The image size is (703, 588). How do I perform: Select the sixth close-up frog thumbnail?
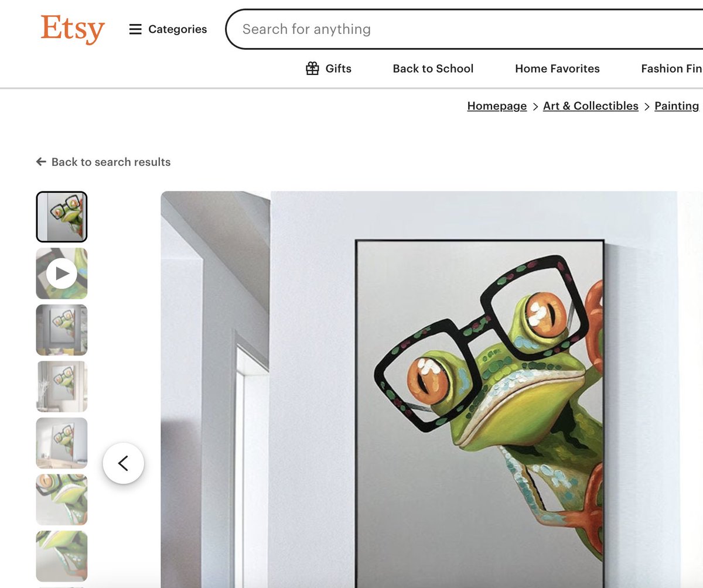[62, 500]
